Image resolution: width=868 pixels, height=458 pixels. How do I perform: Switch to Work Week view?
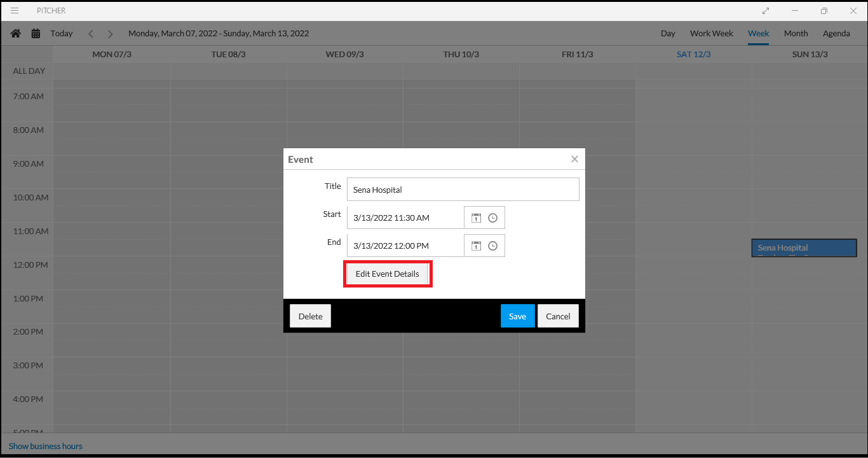[711, 34]
